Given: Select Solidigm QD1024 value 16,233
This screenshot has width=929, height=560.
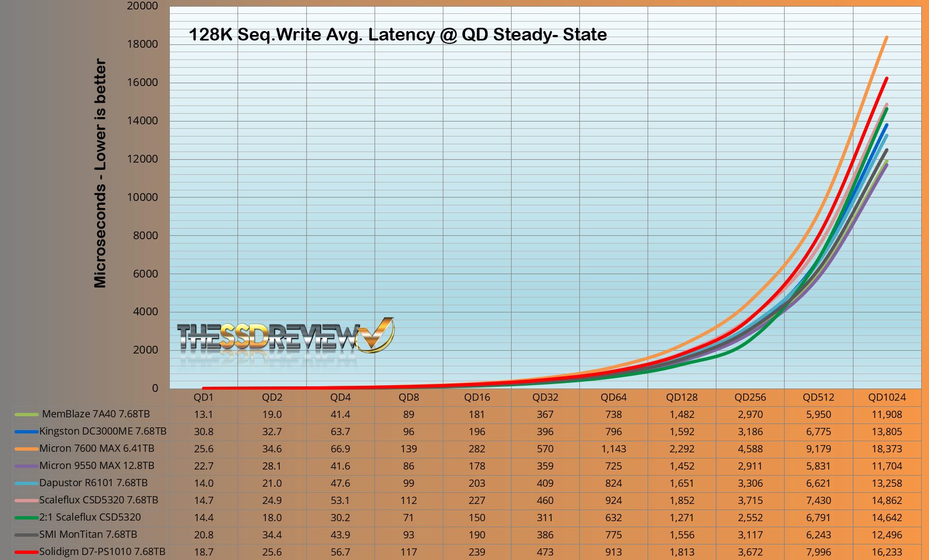Looking at the screenshot, I should (x=887, y=552).
